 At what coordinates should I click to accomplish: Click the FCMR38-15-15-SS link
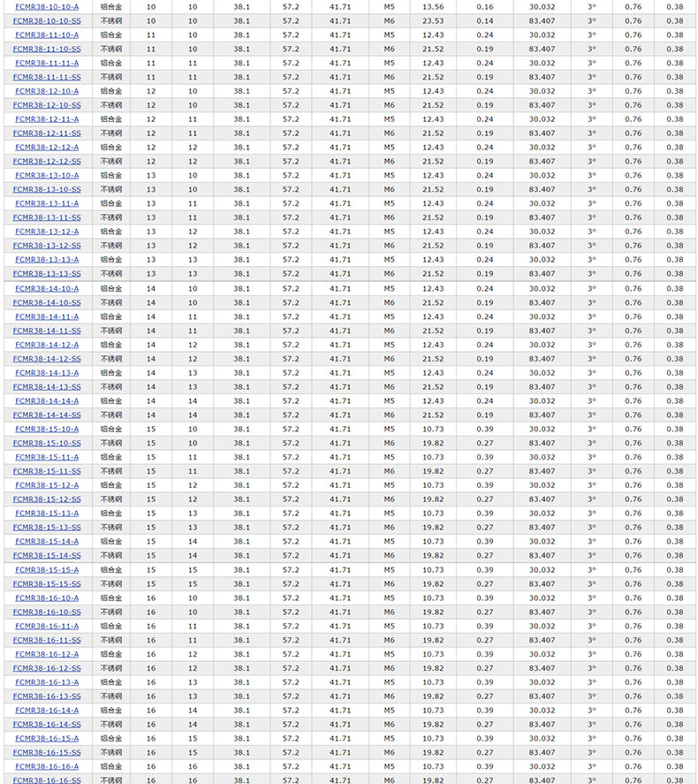47,584
